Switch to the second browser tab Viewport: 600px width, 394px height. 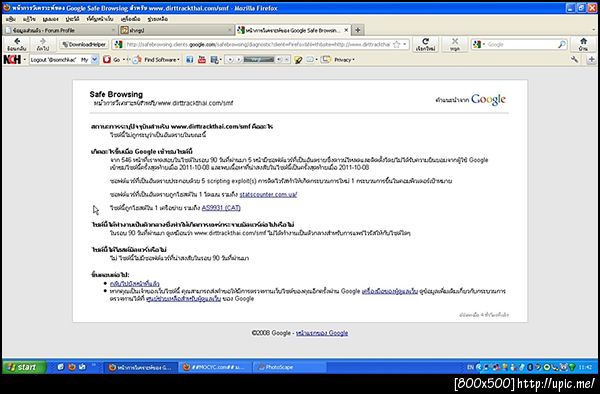coord(176,30)
